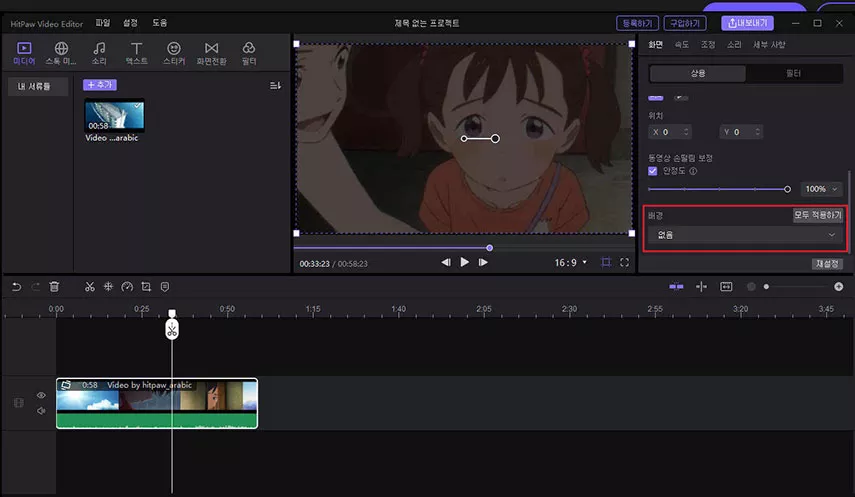
Task: Switch to the 세부 사항 details tab
Action: click(769, 44)
